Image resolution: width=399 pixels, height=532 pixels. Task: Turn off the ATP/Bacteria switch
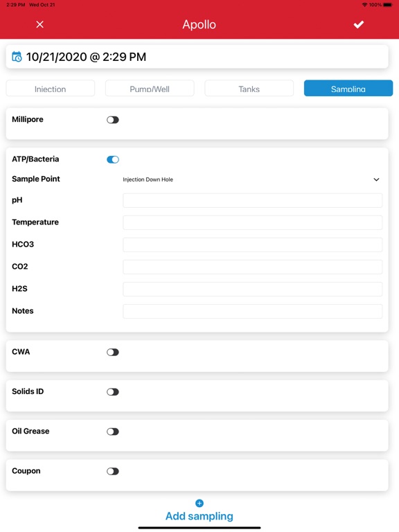[x=113, y=159]
